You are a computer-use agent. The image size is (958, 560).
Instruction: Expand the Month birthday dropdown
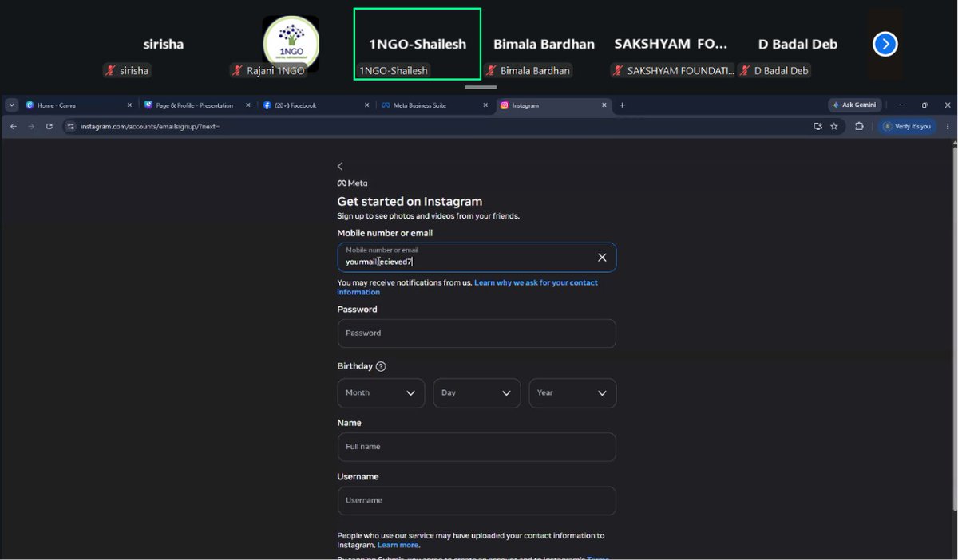click(381, 393)
